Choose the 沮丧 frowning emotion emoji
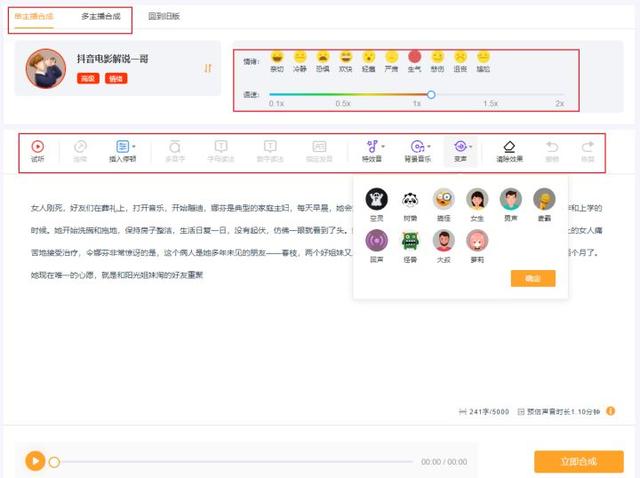The width and height of the screenshot is (640, 478). [460, 57]
